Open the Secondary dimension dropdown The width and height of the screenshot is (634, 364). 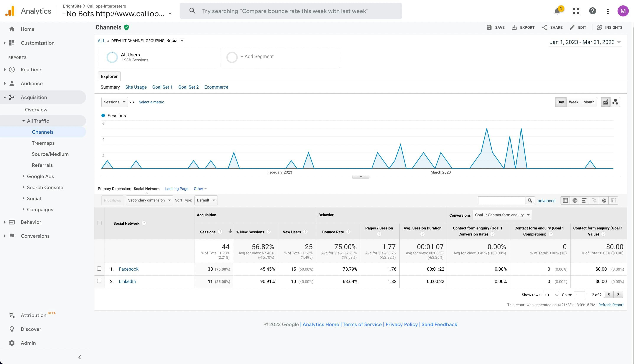pos(149,200)
